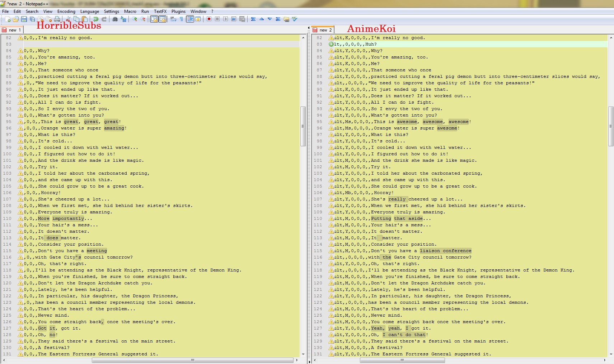The width and height of the screenshot is (614, 364).
Task: Click 'Putting that aside...' in right pane
Action: pos(401,218)
